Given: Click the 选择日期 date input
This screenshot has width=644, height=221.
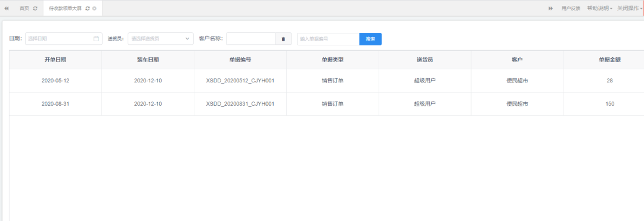Looking at the screenshot, I should tap(64, 39).
